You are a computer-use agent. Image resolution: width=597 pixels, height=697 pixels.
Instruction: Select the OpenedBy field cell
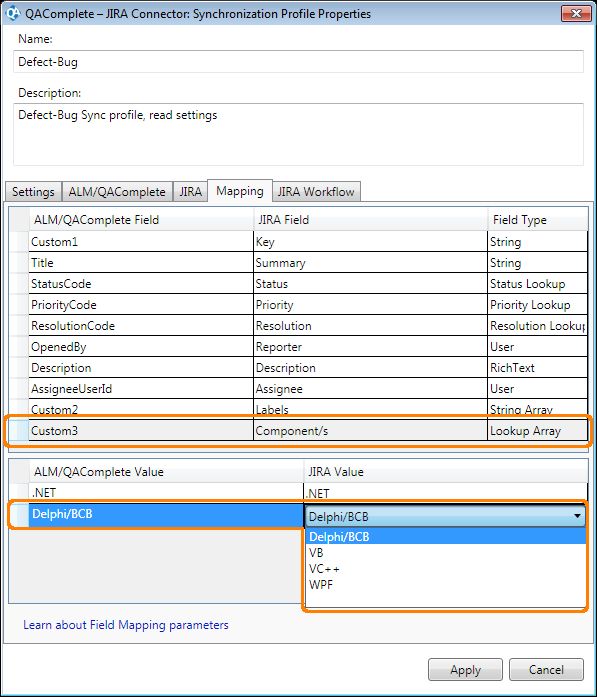point(141,347)
